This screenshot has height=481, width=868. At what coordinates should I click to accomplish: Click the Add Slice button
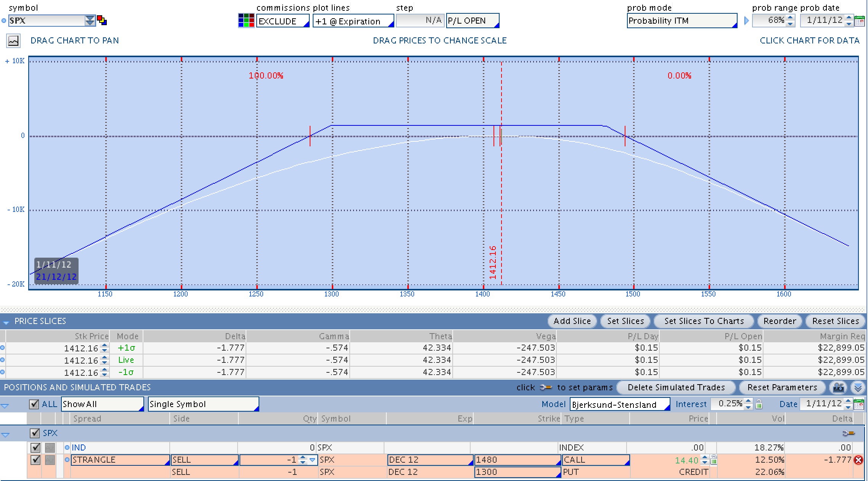click(x=572, y=321)
